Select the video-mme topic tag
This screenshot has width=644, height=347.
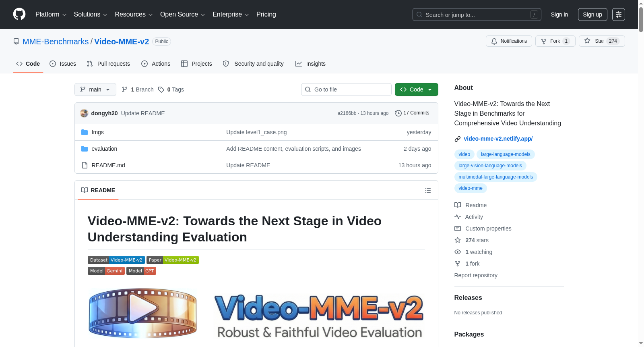pyautogui.click(x=471, y=188)
